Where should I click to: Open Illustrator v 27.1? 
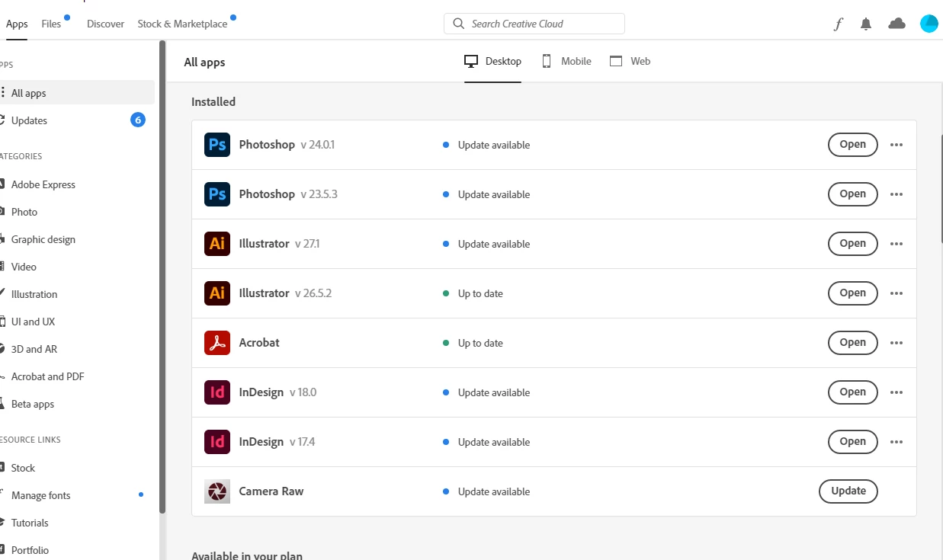[x=853, y=244]
